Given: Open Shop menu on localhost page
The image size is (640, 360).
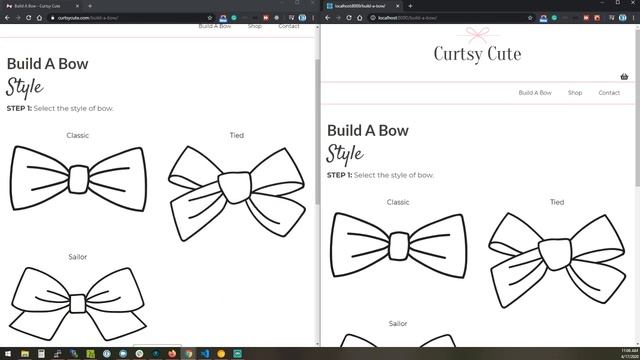Looking at the screenshot, I should [575, 93].
